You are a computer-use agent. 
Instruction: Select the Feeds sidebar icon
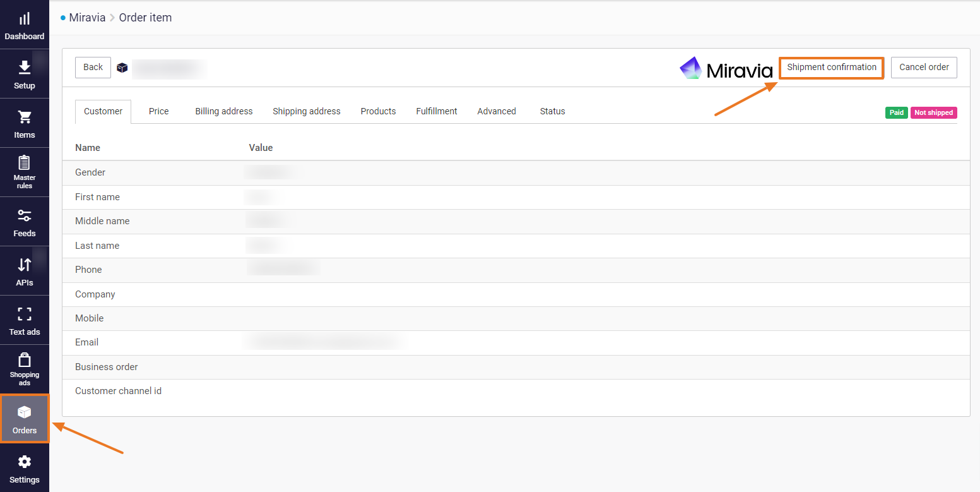[24, 221]
